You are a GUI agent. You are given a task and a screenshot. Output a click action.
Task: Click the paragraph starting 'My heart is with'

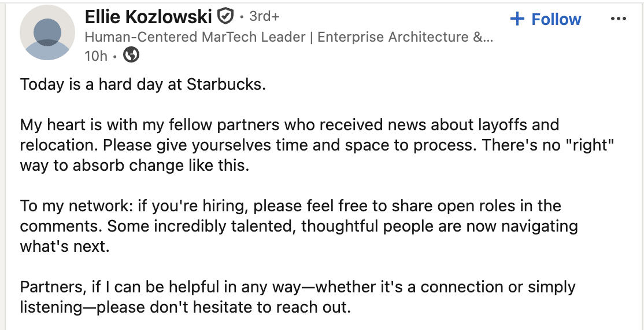click(290, 145)
